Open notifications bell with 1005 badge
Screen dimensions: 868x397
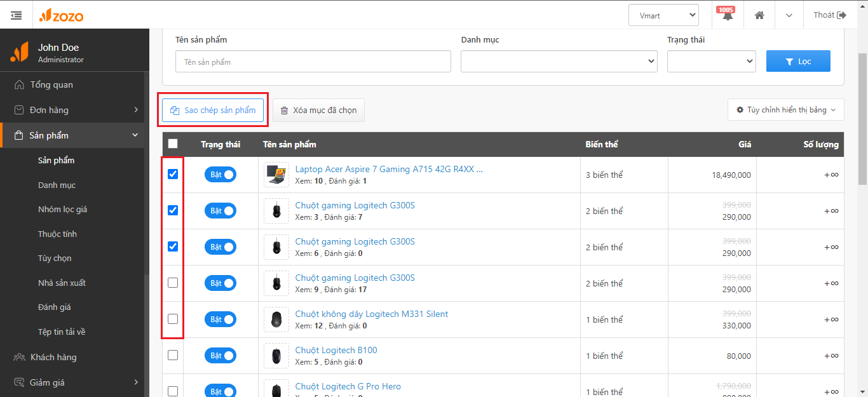727,15
